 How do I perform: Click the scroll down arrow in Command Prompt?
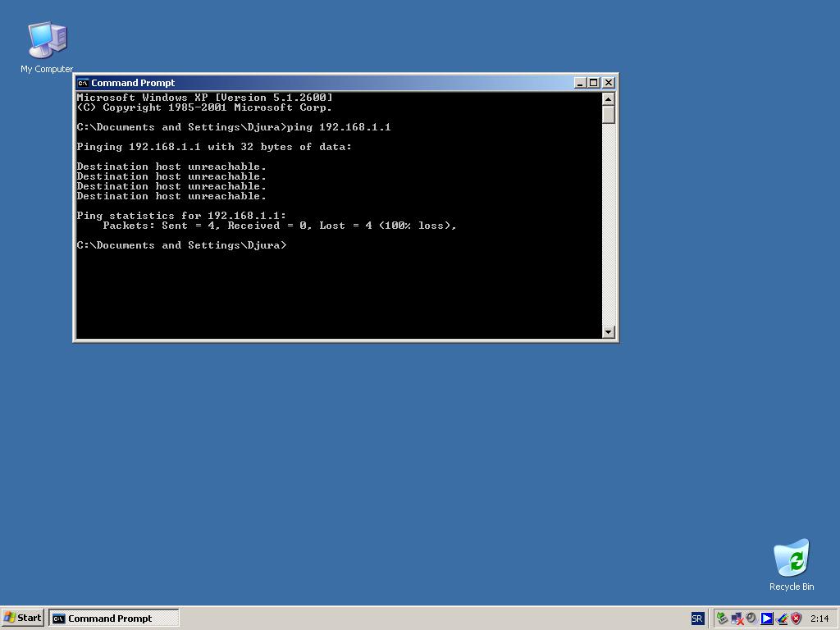coord(608,332)
